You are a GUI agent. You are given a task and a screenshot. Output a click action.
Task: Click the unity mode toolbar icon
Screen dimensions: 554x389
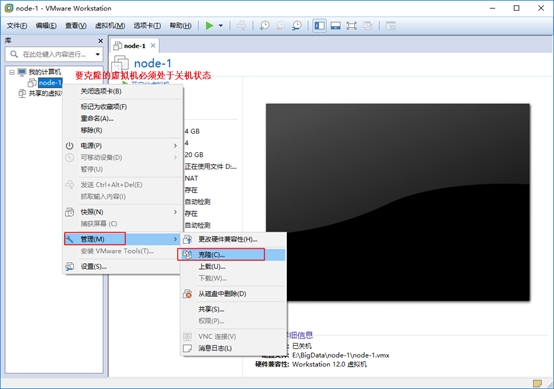[368, 25]
